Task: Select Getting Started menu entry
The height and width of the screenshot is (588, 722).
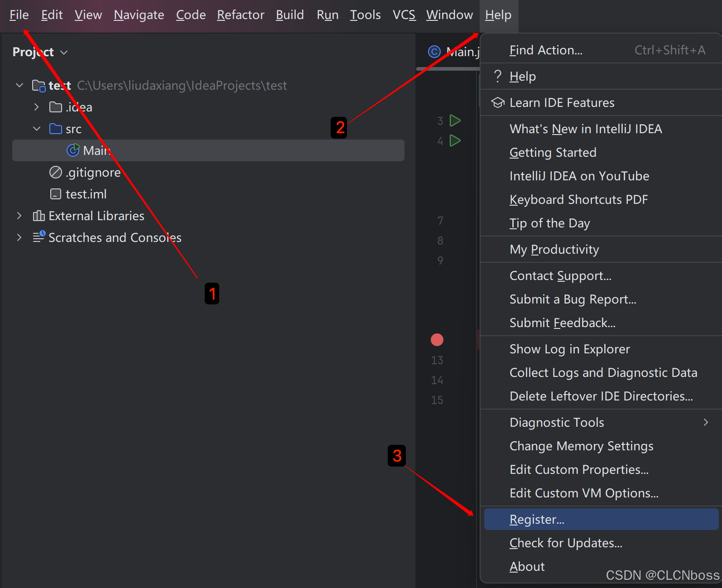Action: pos(601,152)
